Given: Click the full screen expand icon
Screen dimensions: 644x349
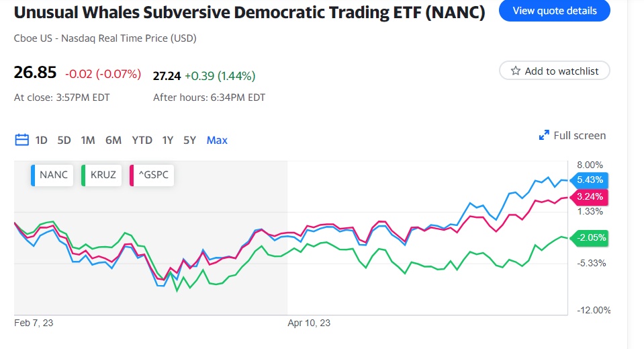Looking at the screenshot, I should click(544, 136).
